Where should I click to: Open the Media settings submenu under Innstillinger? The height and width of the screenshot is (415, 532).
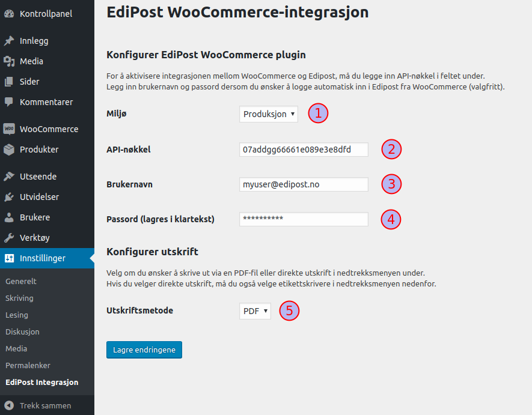pyautogui.click(x=16, y=348)
